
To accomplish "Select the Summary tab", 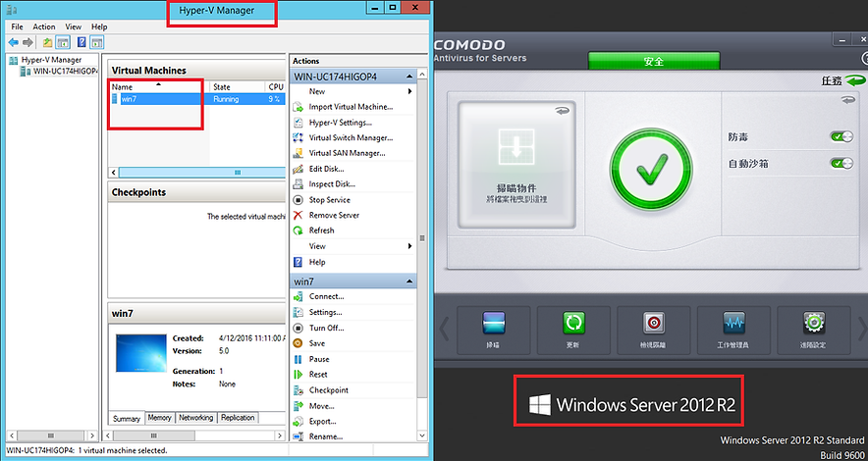I will tap(127, 419).
